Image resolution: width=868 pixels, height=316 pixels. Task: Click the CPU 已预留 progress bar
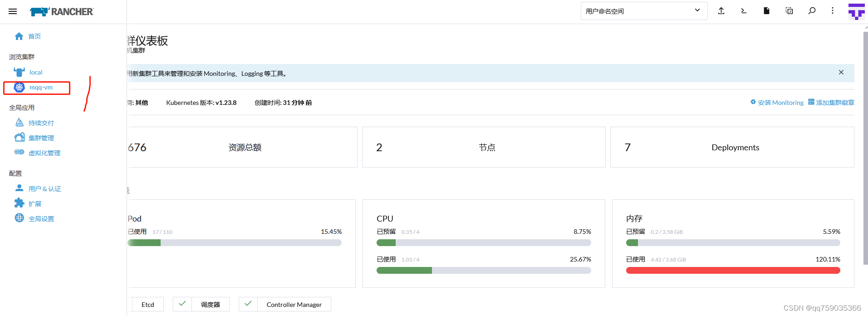tap(484, 243)
